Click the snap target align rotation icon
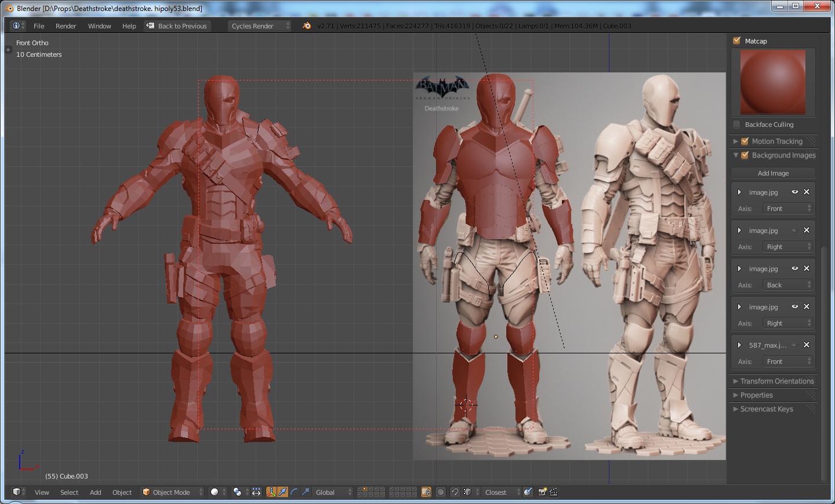The image size is (835, 504). [x=528, y=492]
